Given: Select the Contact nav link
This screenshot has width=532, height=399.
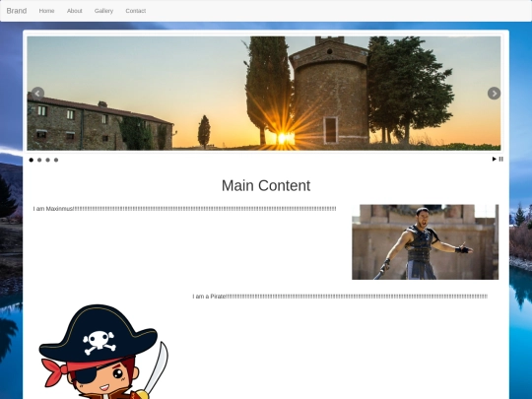Looking at the screenshot, I should tap(136, 11).
